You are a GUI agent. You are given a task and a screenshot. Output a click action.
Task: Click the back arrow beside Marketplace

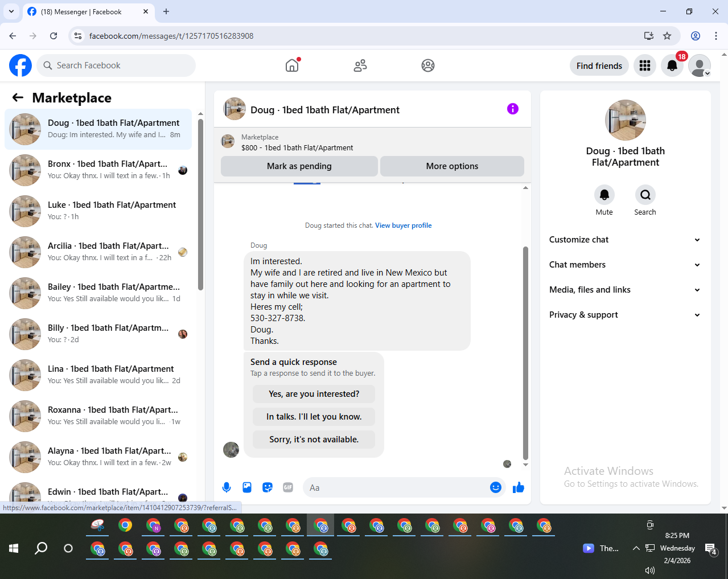point(18,97)
